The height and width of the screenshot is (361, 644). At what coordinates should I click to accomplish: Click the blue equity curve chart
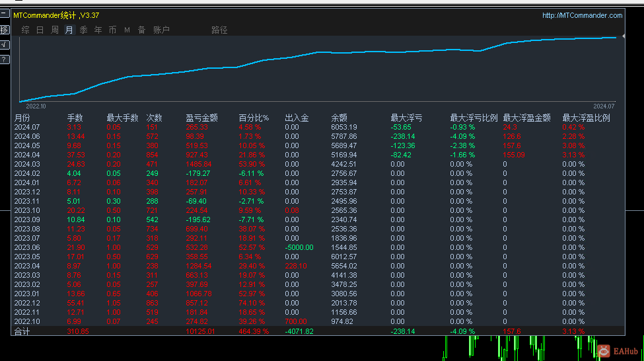click(x=318, y=69)
